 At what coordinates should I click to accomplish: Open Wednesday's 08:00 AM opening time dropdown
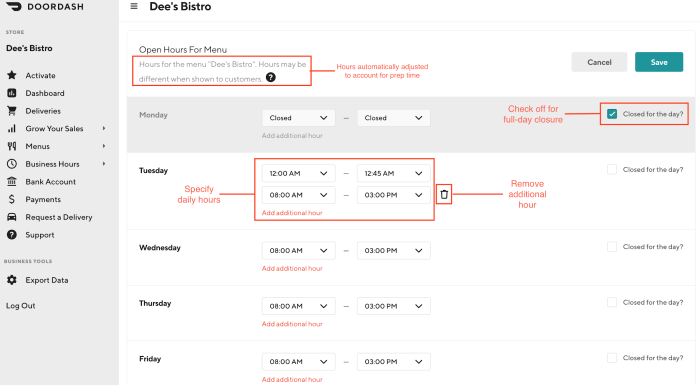298,250
